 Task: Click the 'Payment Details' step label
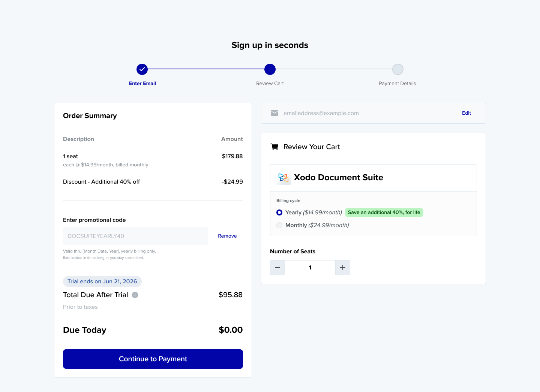pyautogui.click(x=397, y=84)
